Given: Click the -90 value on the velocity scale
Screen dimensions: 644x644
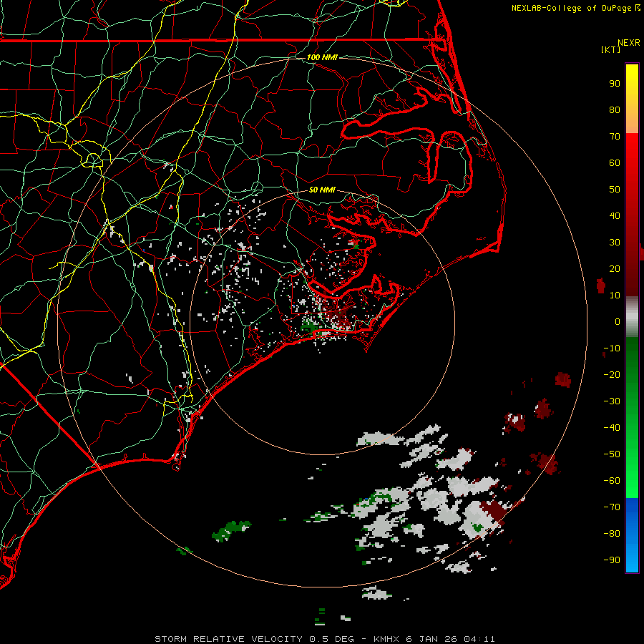Looking at the screenshot, I should pos(612,560).
